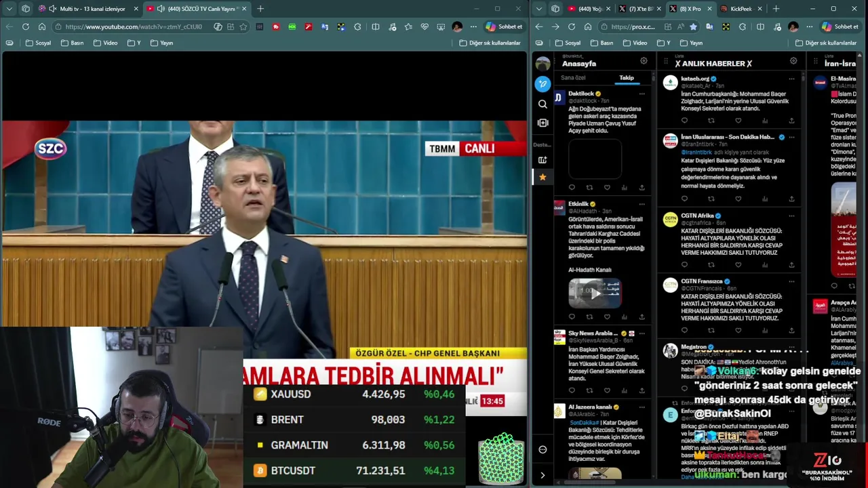Share the Etkinlik post
Image resolution: width=868 pixels, height=488 pixels.
click(x=642, y=317)
